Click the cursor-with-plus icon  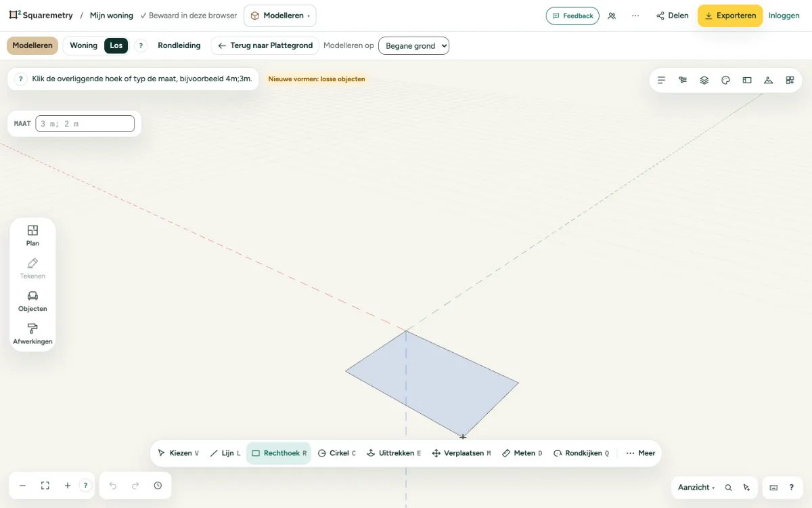pos(746,488)
